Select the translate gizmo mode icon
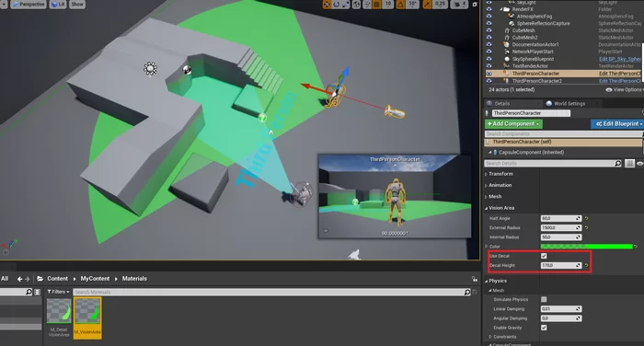Screen dimensions: 644x346 click(x=327, y=4)
